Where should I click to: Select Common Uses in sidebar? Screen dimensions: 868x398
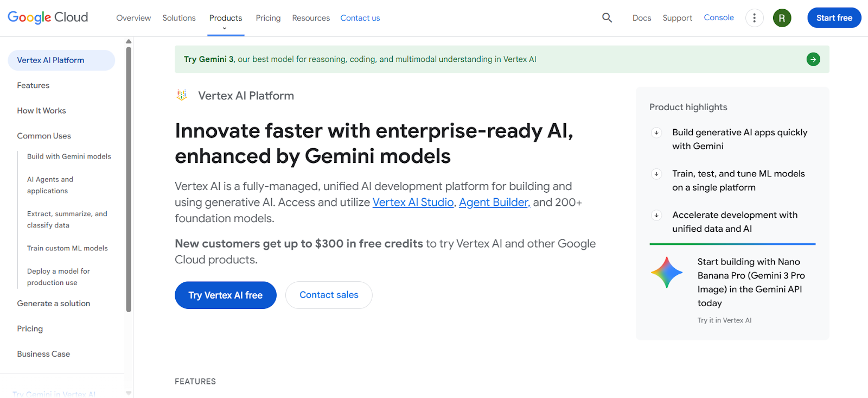pos(44,136)
